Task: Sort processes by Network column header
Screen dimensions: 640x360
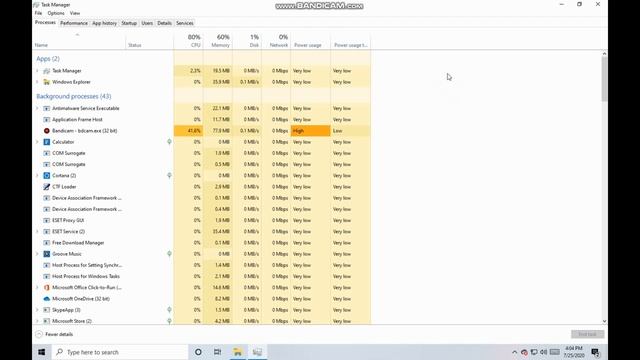Action: click(x=276, y=41)
